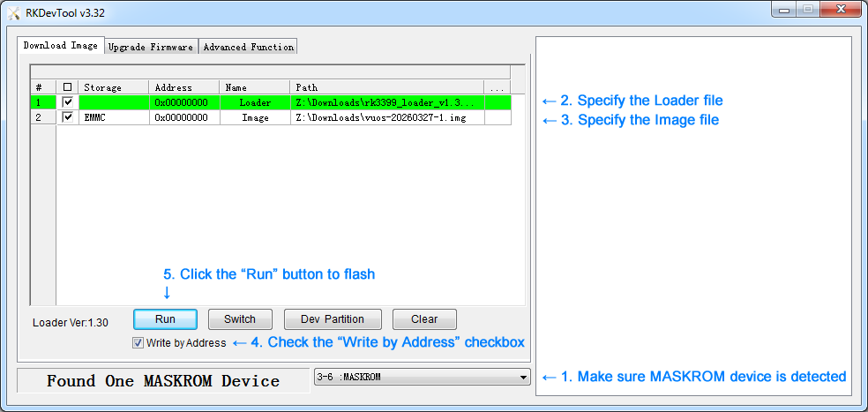Click the Switch button

coord(239,319)
